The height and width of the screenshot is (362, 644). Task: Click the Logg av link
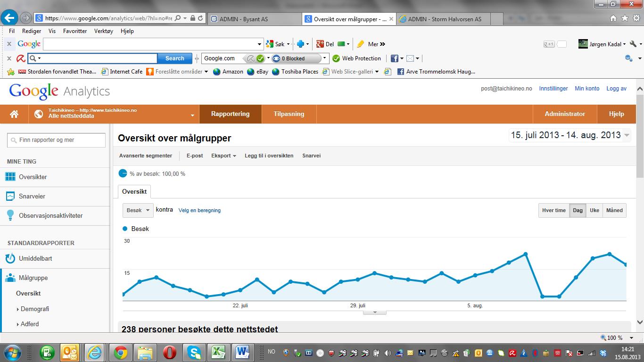pyautogui.click(x=616, y=89)
